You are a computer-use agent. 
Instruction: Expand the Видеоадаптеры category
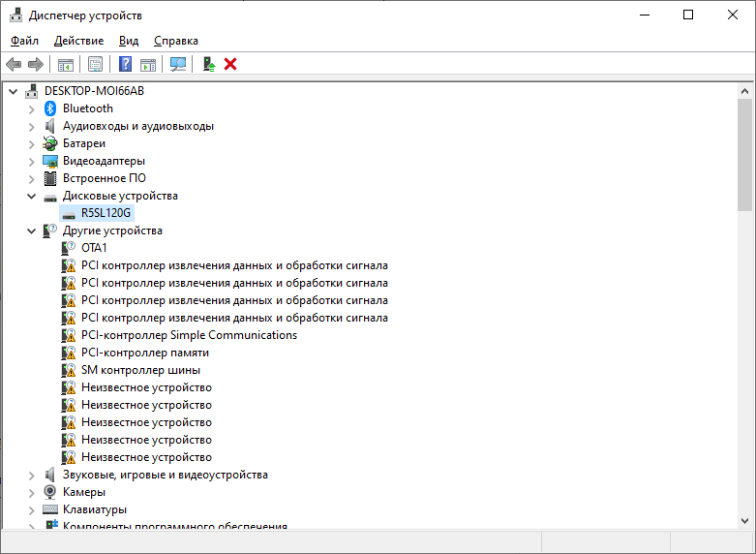(32, 162)
